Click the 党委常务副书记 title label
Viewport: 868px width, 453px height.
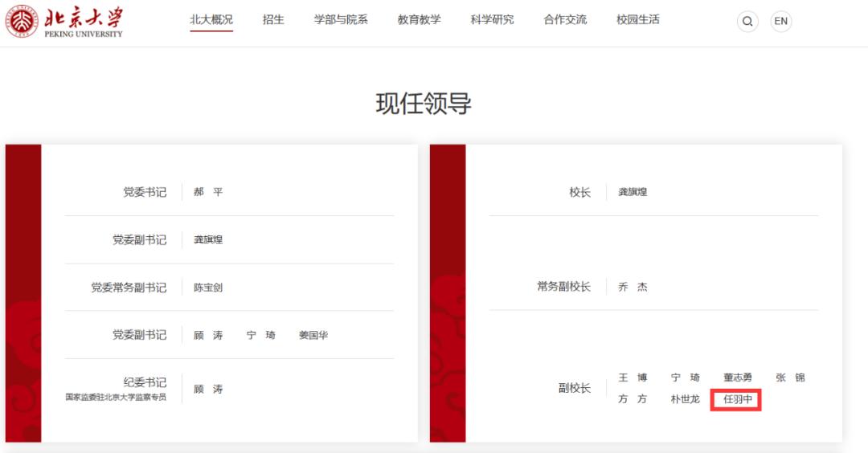coord(129,288)
